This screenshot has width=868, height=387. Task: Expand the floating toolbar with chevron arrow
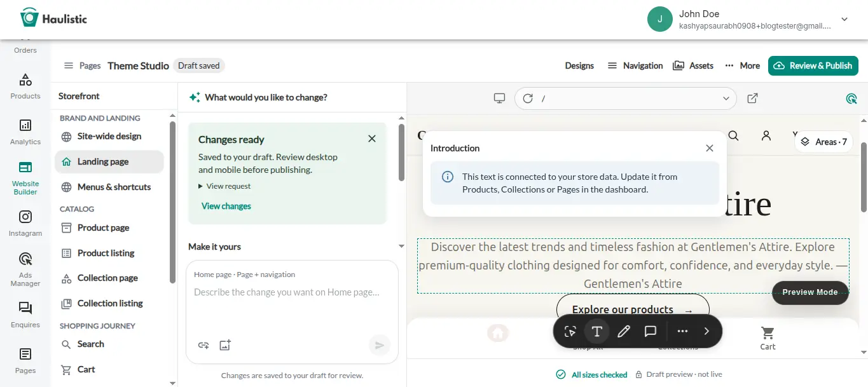[x=706, y=331]
